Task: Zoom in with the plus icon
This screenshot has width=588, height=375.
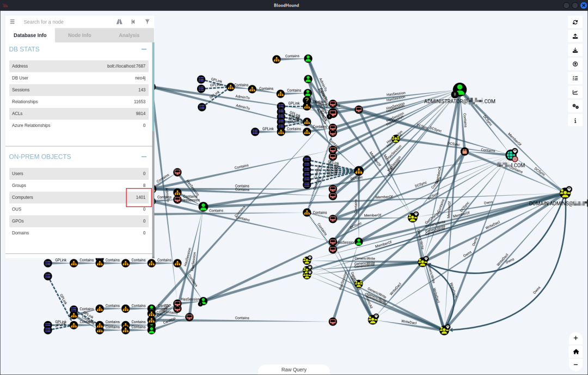Action: click(x=575, y=338)
